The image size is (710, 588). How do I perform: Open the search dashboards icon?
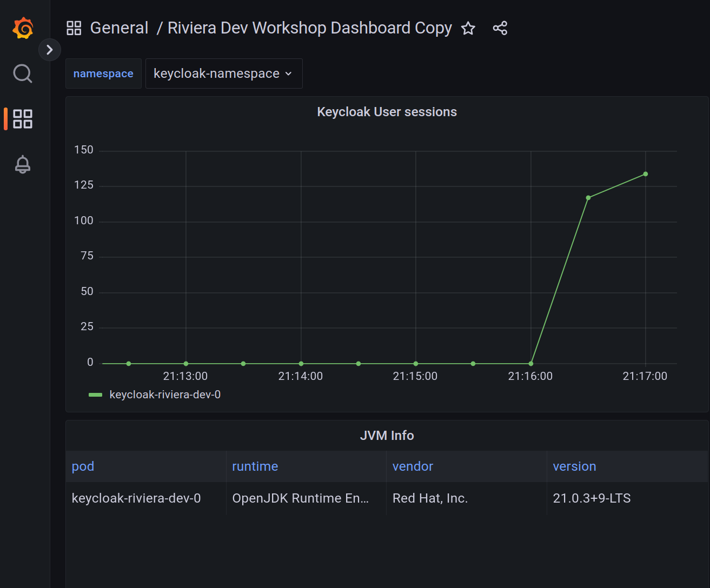point(23,73)
